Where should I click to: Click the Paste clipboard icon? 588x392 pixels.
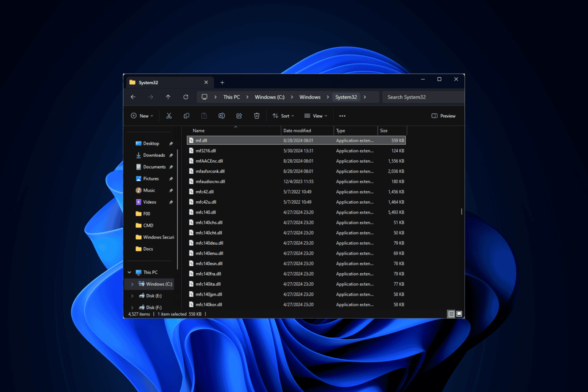pyautogui.click(x=204, y=116)
